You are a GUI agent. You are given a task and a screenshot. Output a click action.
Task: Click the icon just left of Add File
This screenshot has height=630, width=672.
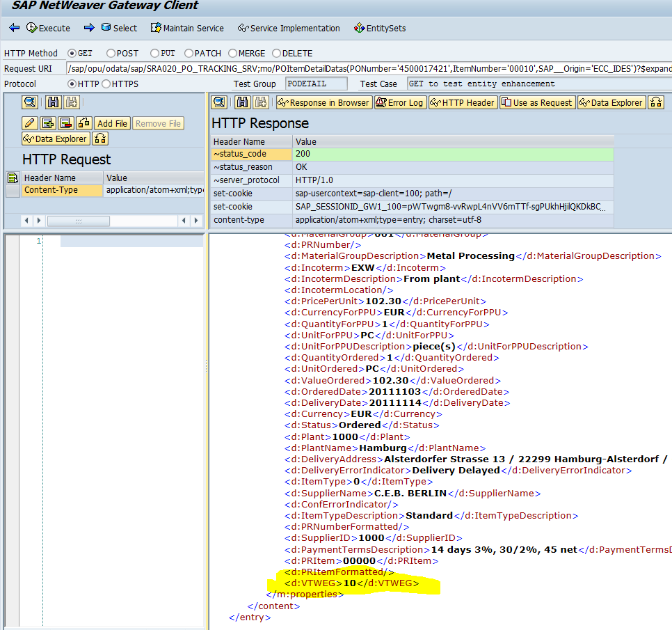(84, 123)
